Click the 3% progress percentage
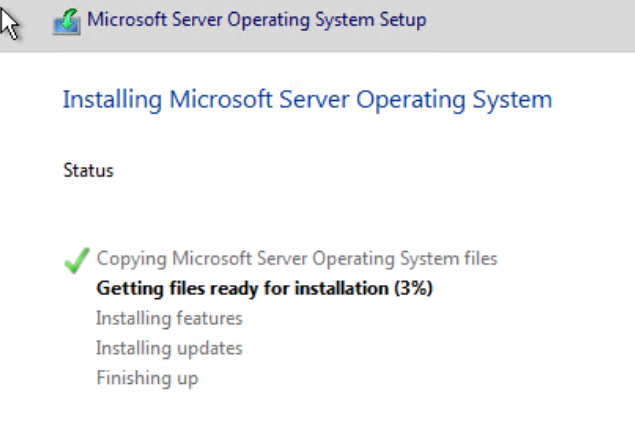This screenshot has width=635, height=436. point(414,289)
